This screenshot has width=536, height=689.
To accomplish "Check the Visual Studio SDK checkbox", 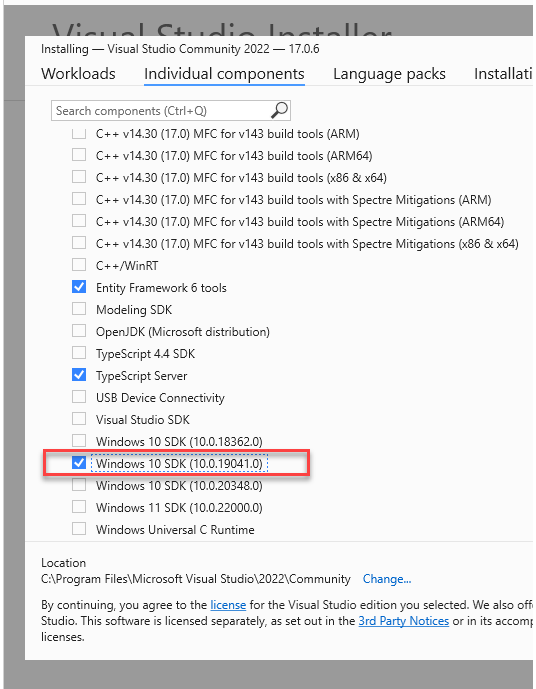I will [x=79, y=418].
